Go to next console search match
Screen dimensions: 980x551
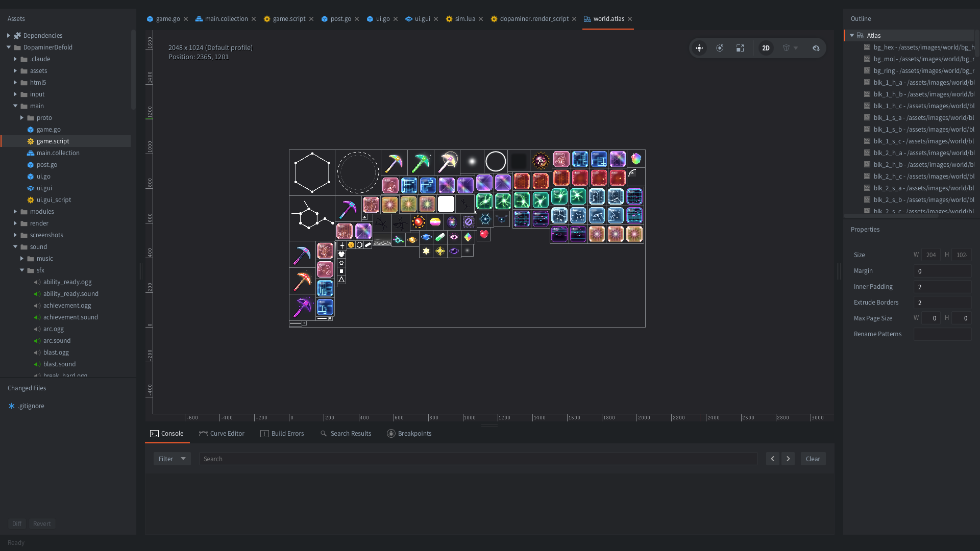788,459
